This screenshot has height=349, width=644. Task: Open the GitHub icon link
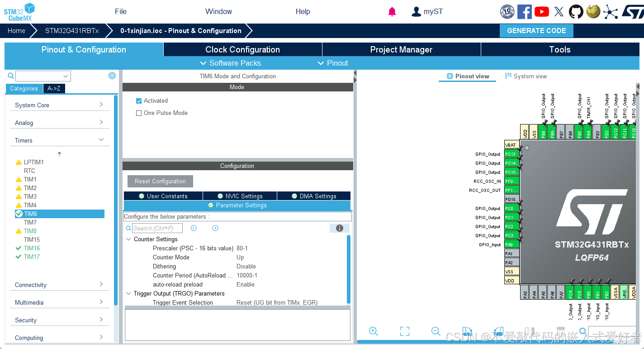576,12
